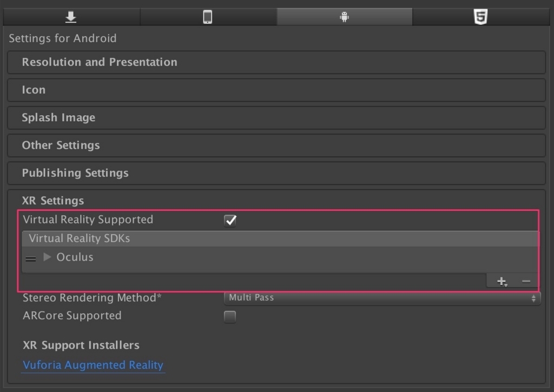554x392 pixels.
Task: Add a Virtual Reality SDK with plus
Action: click(x=502, y=281)
